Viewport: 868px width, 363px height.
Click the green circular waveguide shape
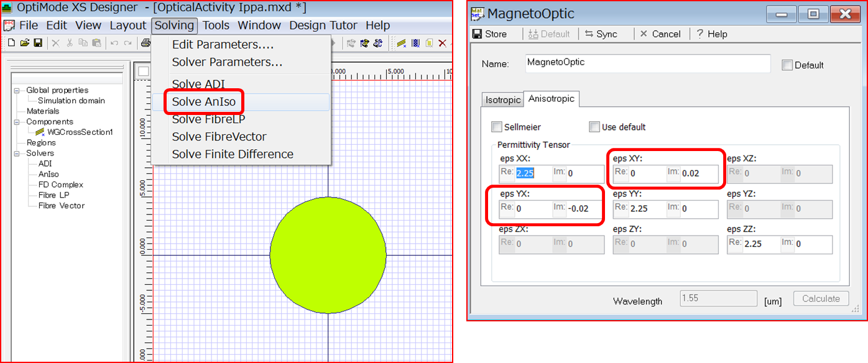328,255
